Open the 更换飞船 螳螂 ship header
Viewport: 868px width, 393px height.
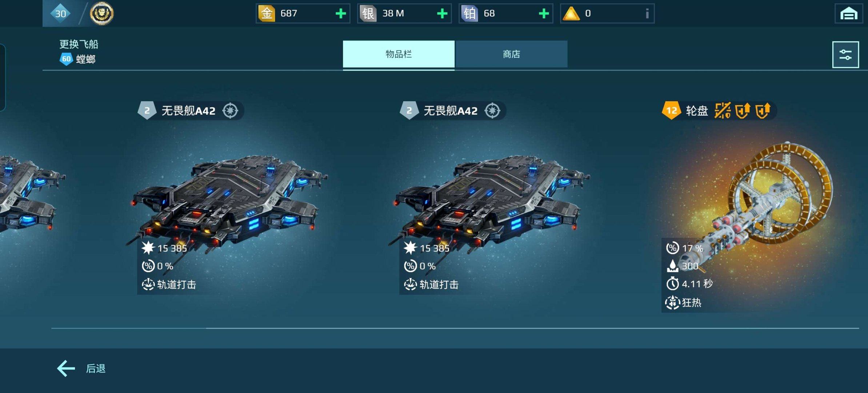pyautogui.click(x=79, y=52)
